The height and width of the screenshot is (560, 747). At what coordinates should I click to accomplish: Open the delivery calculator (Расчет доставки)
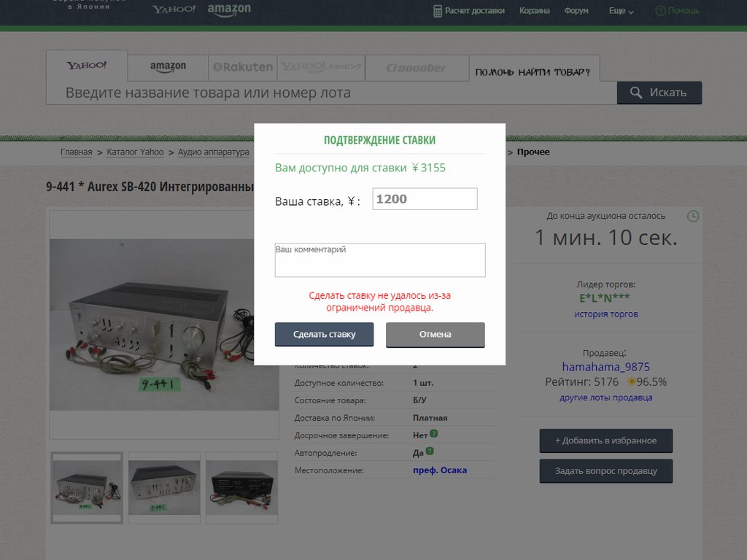click(469, 11)
